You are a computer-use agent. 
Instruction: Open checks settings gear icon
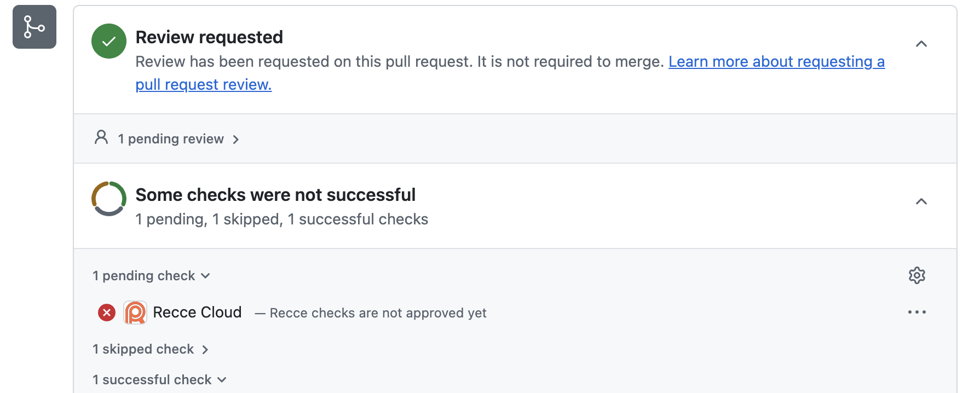(x=917, y=275)
